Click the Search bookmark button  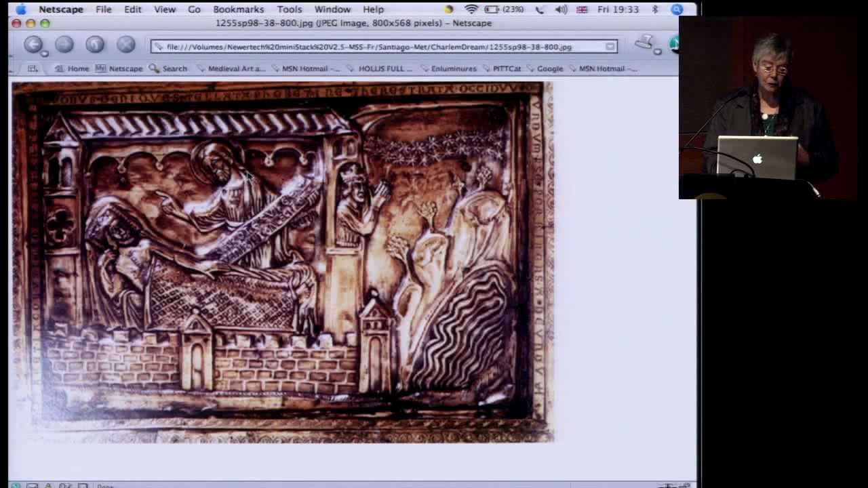pos(168,68)
